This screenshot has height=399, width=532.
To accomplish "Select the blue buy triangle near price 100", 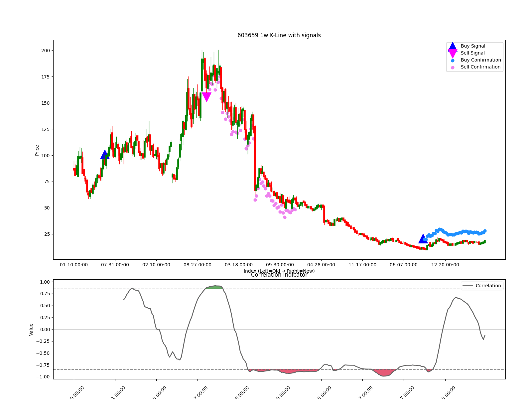I will pos(105,155).
